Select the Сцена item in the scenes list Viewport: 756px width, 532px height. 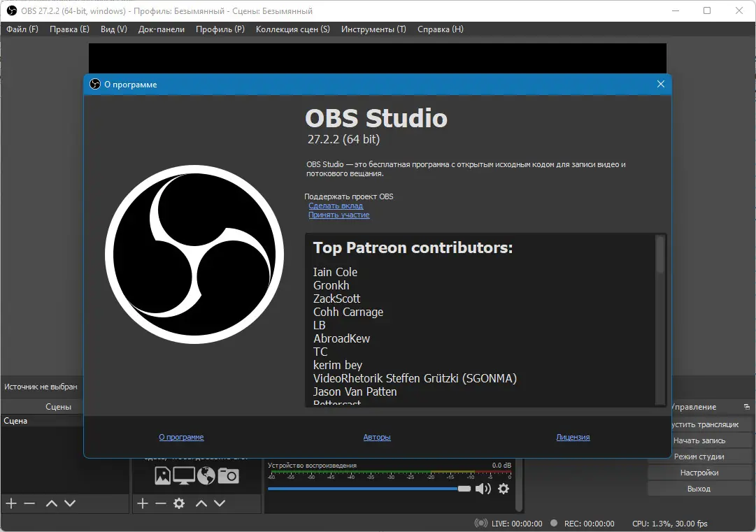(41, 421)
